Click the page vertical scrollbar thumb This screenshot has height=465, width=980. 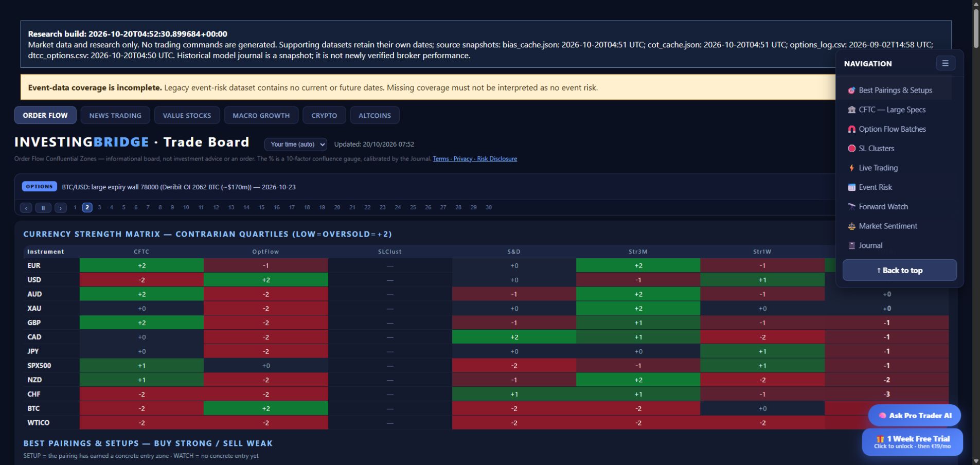pos(975,28)
